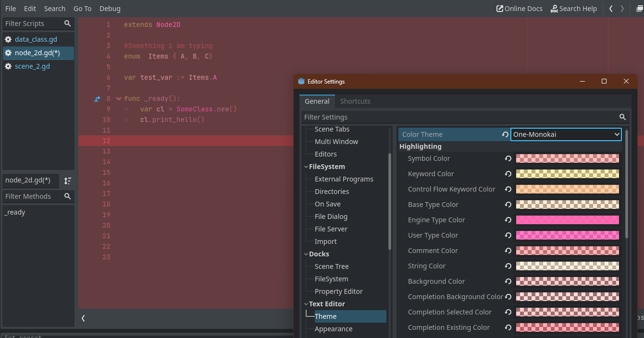Switch to the Shortcuts tab

point(355,101)
